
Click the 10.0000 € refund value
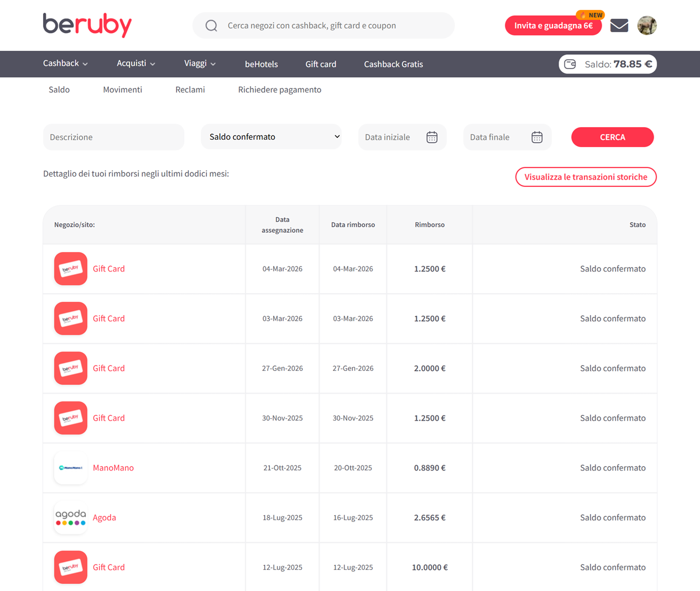point(430,567)
